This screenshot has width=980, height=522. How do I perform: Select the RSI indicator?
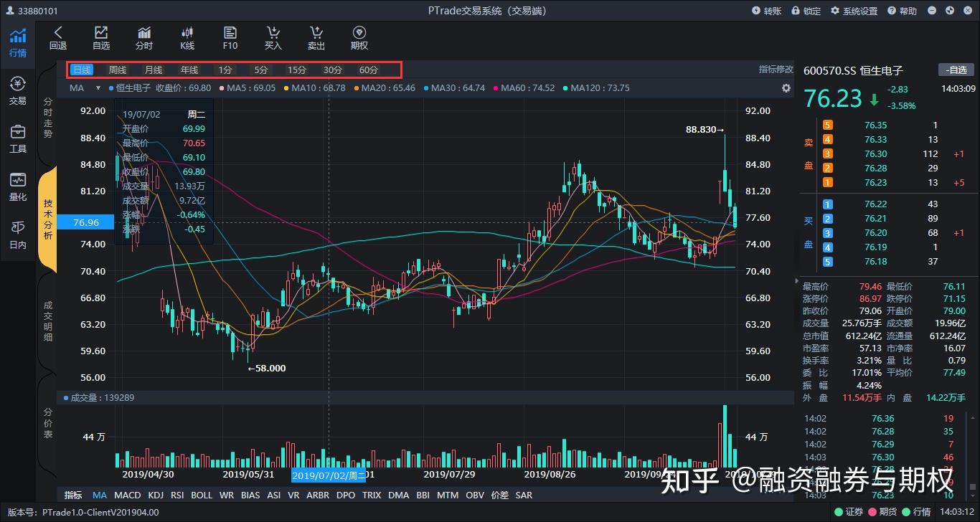tap(177, 495)
